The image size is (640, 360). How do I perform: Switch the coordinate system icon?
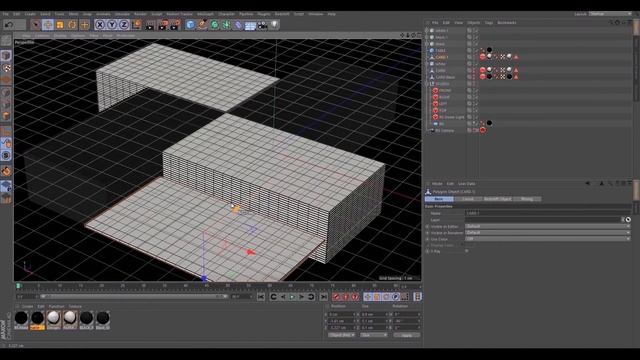point(136,25)
